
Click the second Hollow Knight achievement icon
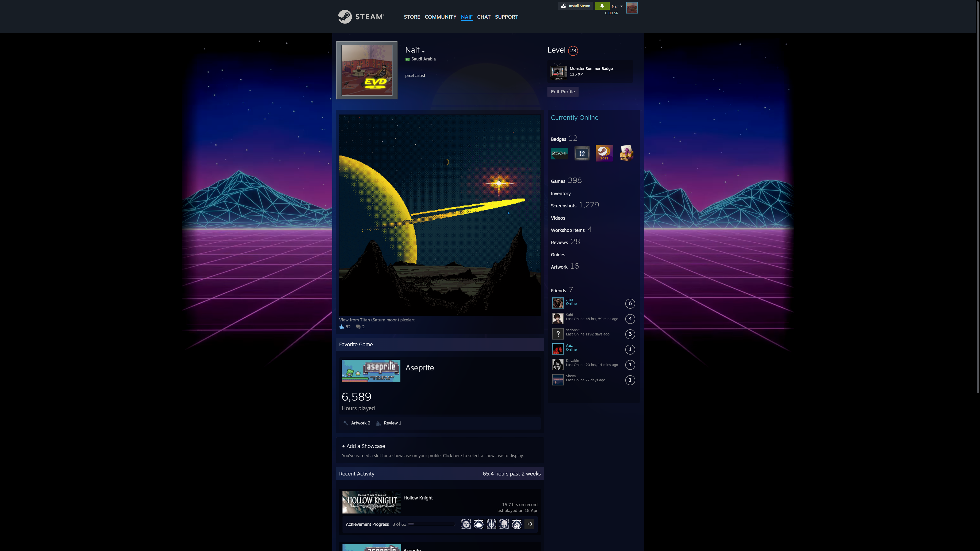[x=479, y=524]
